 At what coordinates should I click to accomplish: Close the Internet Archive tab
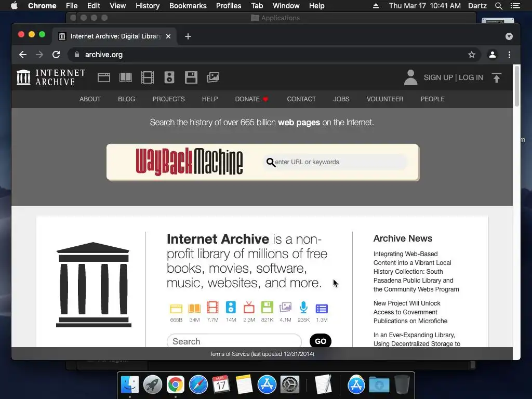(x=168, y=36)
